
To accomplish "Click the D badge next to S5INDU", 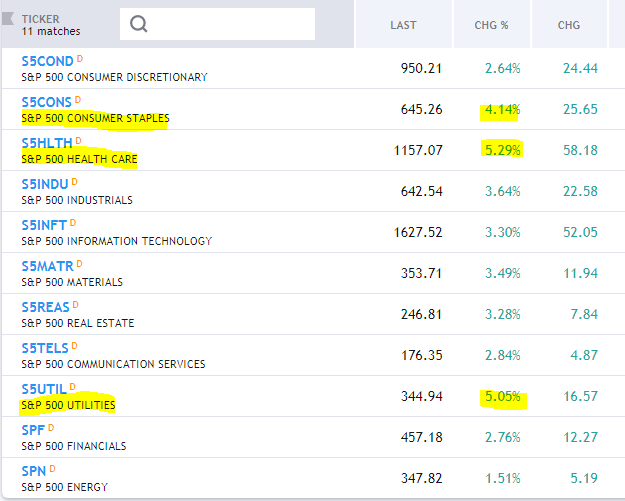I will pyautogui.click(x=75, y=182).
